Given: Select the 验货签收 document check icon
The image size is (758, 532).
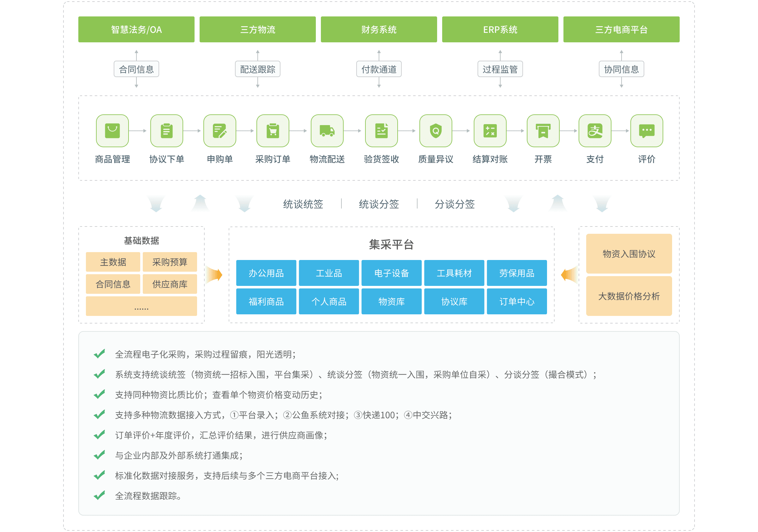Looking at the screenshot, I should click(x=381, y=131).
